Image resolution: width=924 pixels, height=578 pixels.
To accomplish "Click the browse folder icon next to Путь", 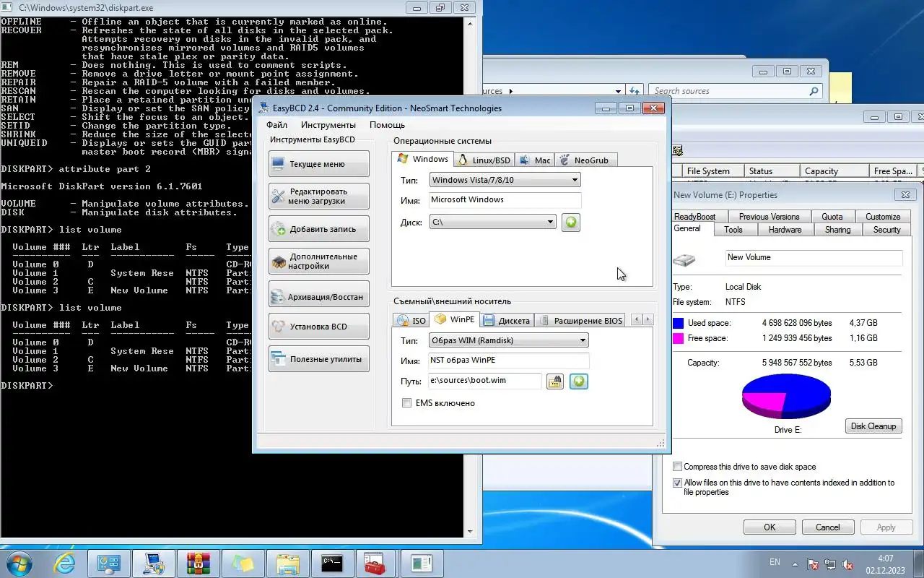I will click(554, 381).
